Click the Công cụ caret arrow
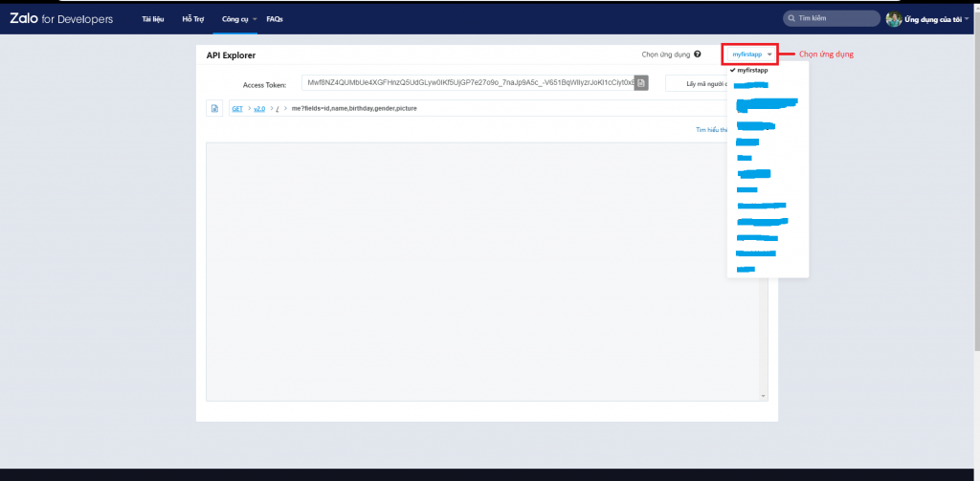The width and height of the screenshot is (980, 481). (x=255, y=19)
